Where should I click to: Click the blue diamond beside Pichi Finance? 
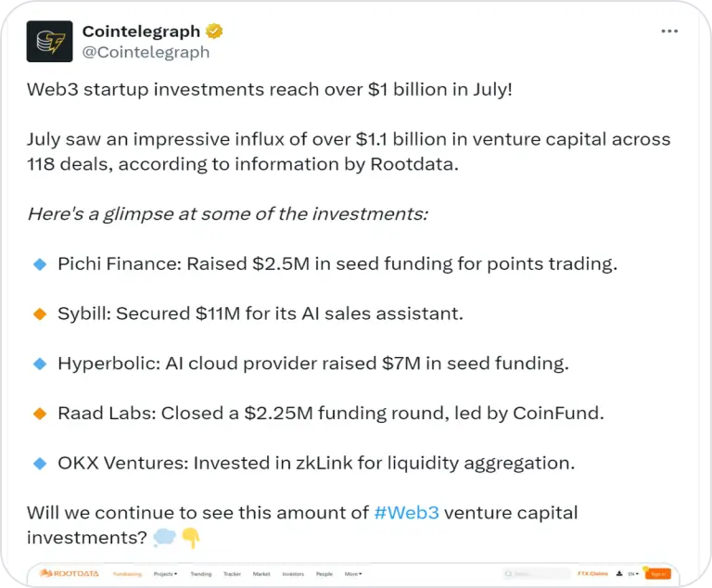[40, 264]
